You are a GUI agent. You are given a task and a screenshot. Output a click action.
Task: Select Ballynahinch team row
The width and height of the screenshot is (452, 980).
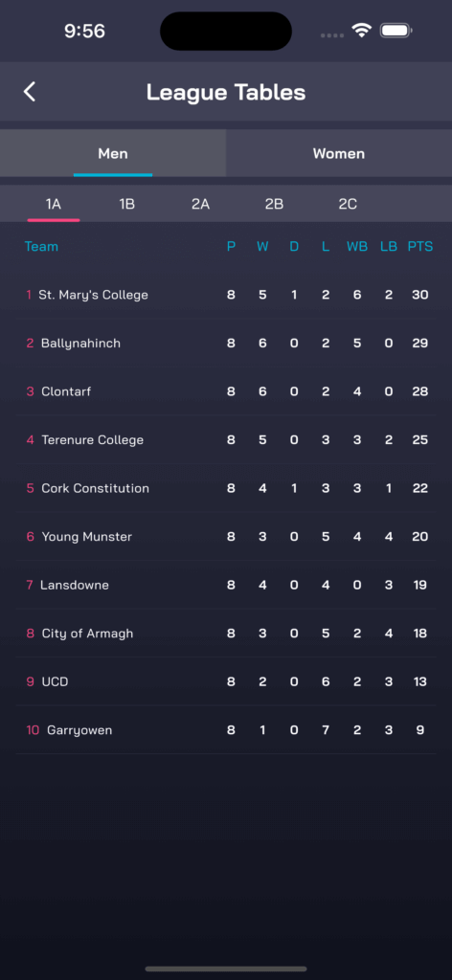click(x=226, y=344)
